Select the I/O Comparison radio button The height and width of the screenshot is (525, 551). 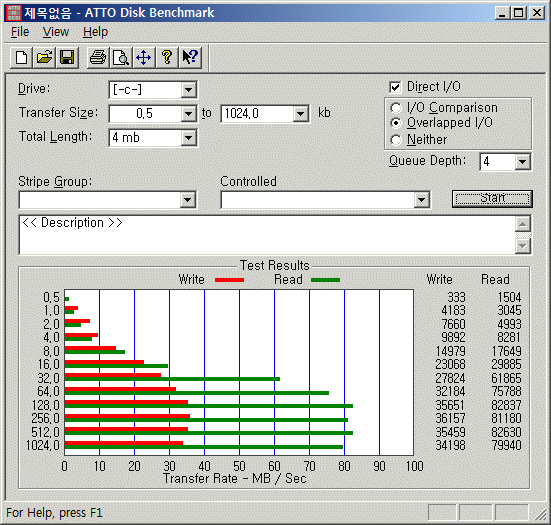(x=396, y=108)
